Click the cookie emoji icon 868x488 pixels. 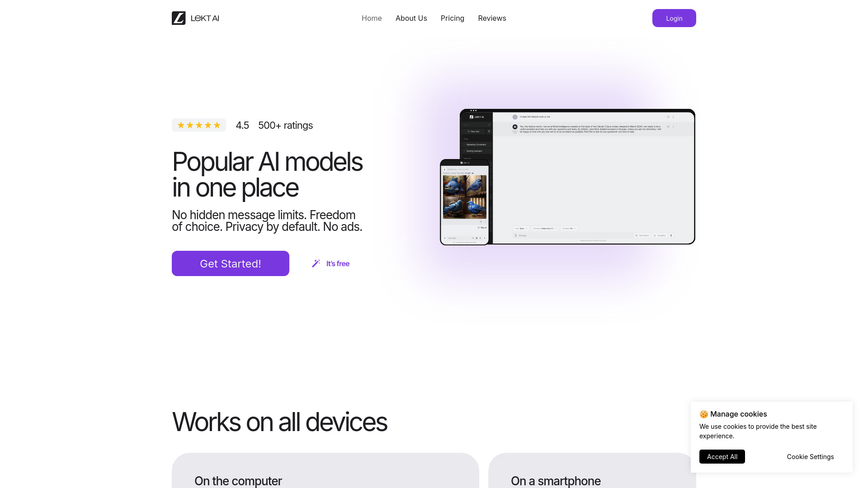tap(704, 413)
